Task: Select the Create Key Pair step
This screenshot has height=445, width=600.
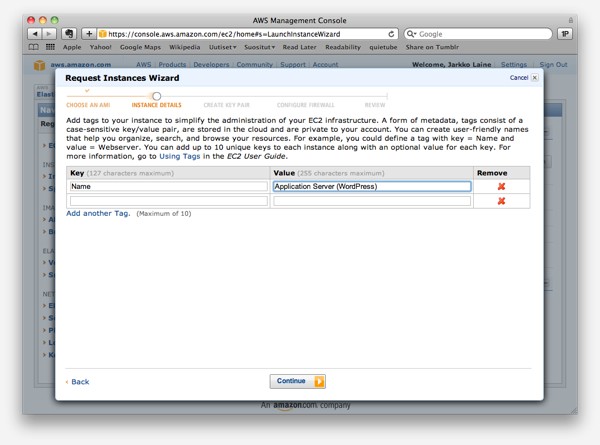Action: [227, 105]
